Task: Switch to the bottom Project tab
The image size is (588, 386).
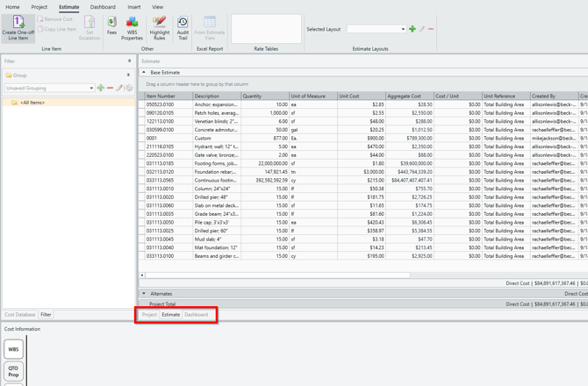Action: pyautogui.click(x=149, y=315)
